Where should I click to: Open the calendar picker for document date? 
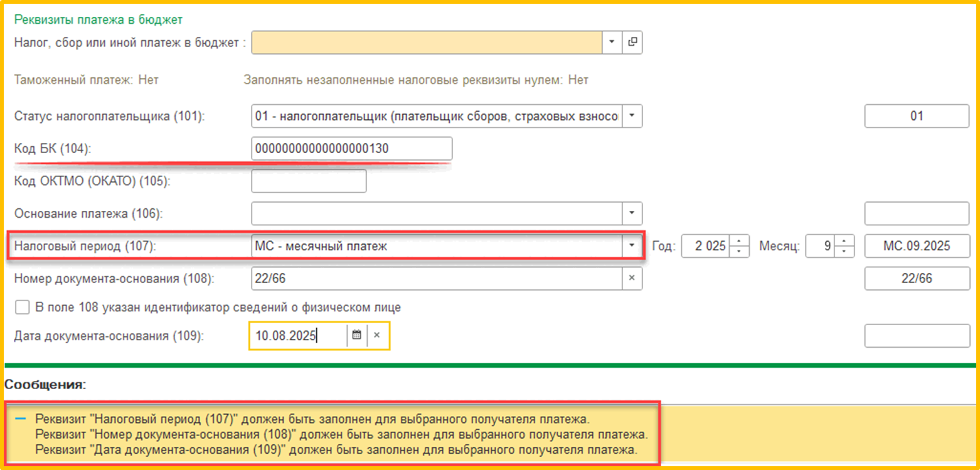(356, 335)
